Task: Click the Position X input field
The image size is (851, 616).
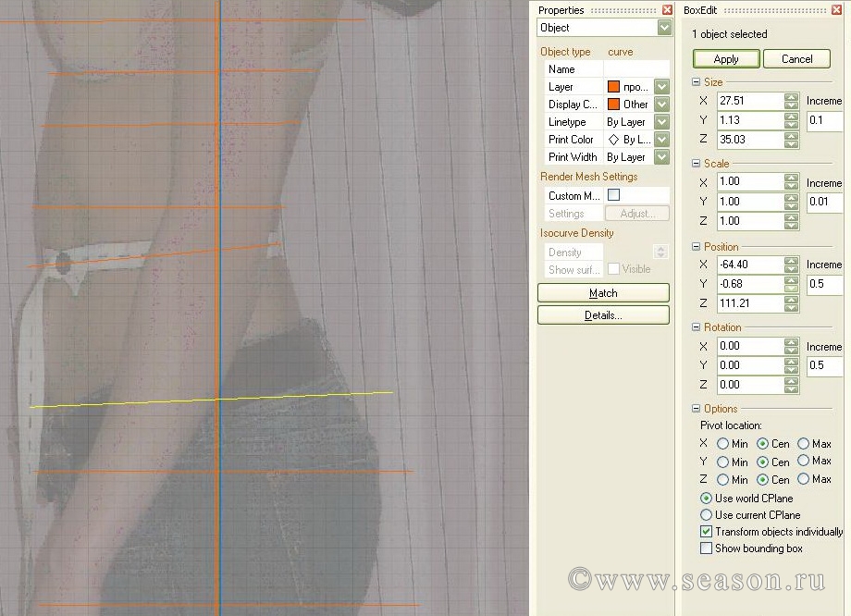Action: click(x=748, y=265)
